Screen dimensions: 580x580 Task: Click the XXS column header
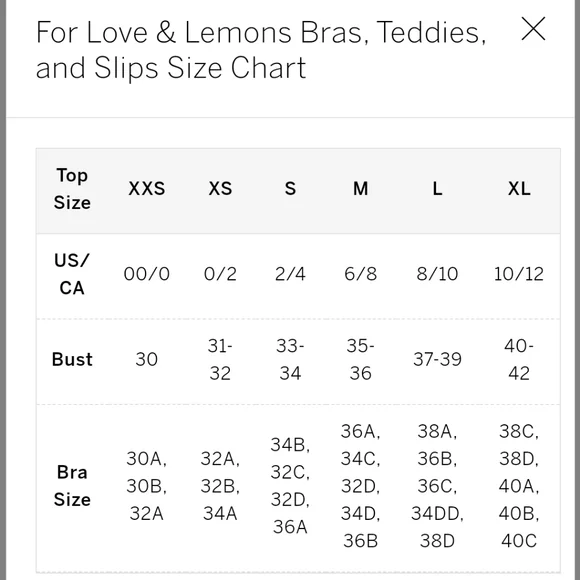146,189
